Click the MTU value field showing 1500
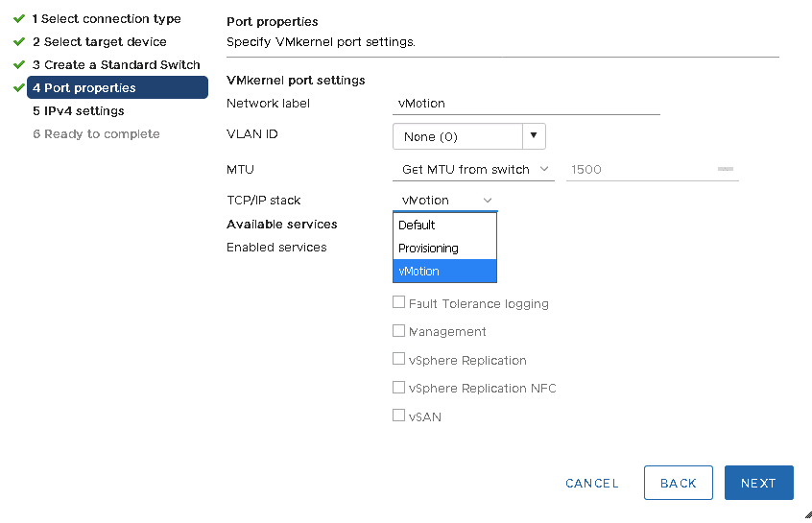The height and width of the screenshot is (523, 812). (x=653, y=169)
